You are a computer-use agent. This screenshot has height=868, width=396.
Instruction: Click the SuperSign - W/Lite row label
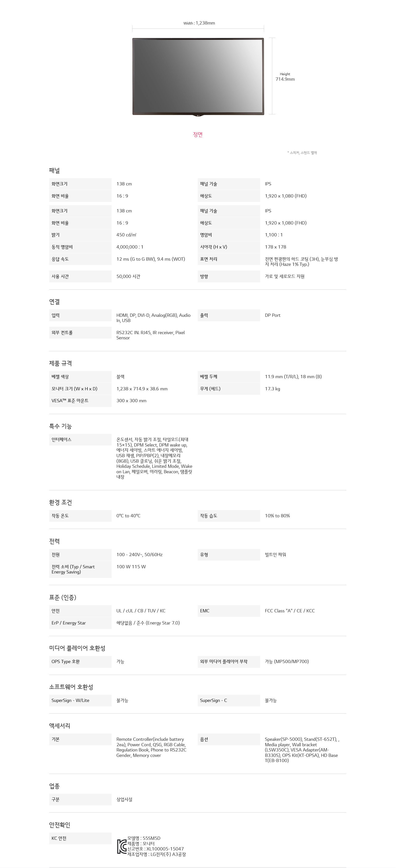tap(71, 700)
